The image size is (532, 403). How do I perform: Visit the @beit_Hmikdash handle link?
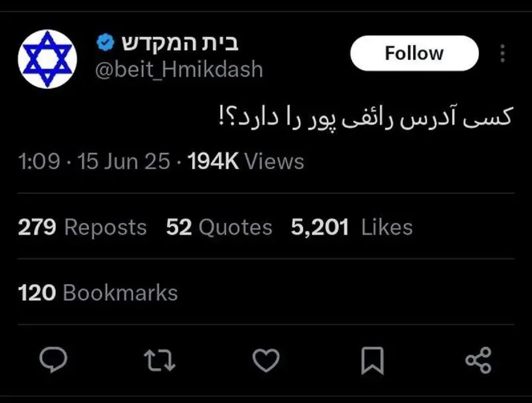pyautogui.click(x=179, y=70)
